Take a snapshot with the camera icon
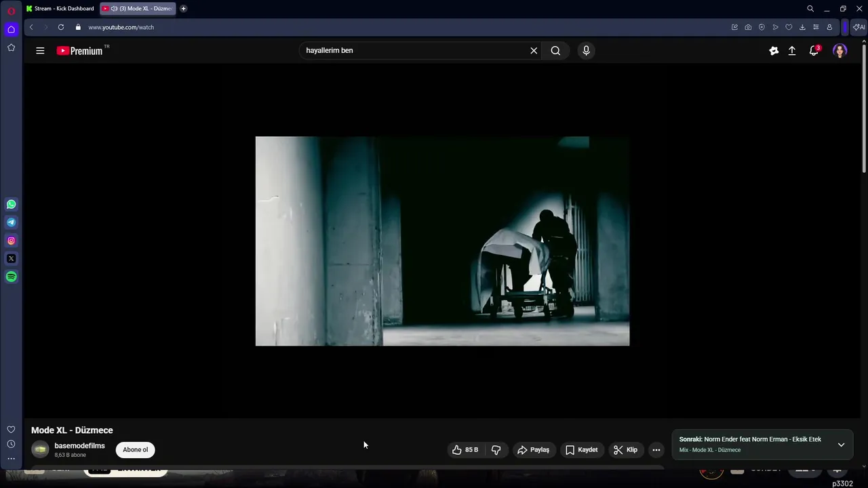The image size is (868, 488). click(748, 27)
